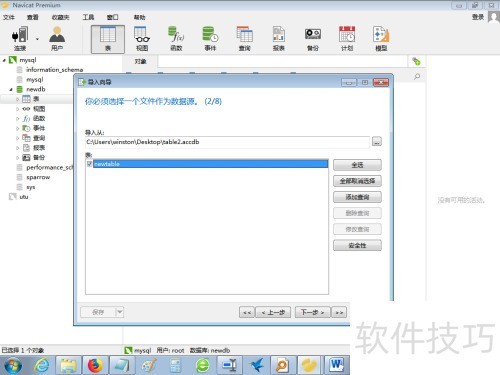The width and height of the screenshot is (500, 375).
Task: Open the Query (查询) toolbar icon
Action: pyautogui.click(x=245, y=38)
